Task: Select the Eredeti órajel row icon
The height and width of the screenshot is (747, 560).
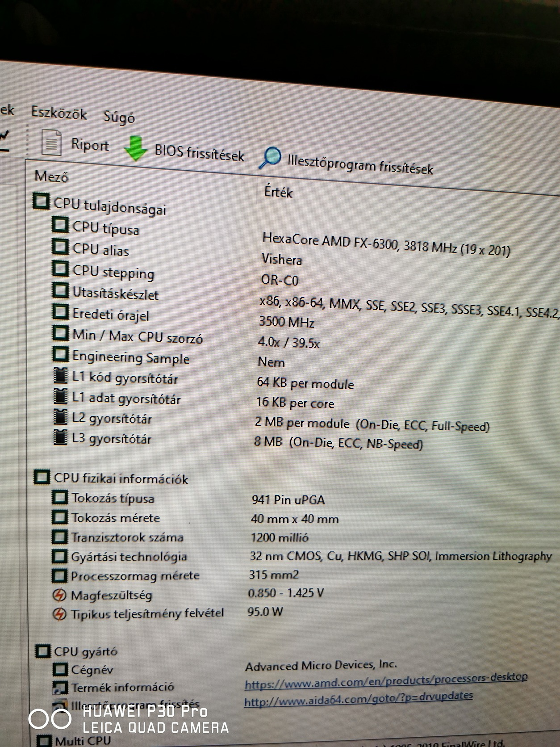Action: (x=60, y=311)
